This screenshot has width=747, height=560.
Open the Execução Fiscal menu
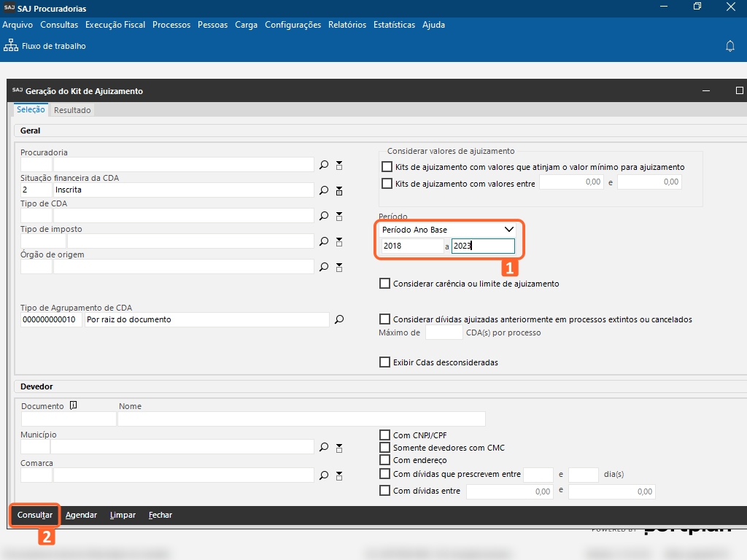click(115, 25)
